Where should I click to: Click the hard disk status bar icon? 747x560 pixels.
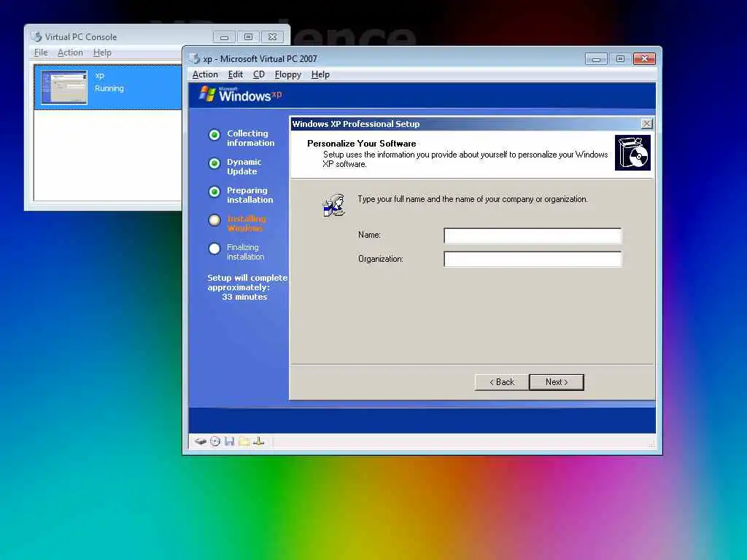(201, 441)
